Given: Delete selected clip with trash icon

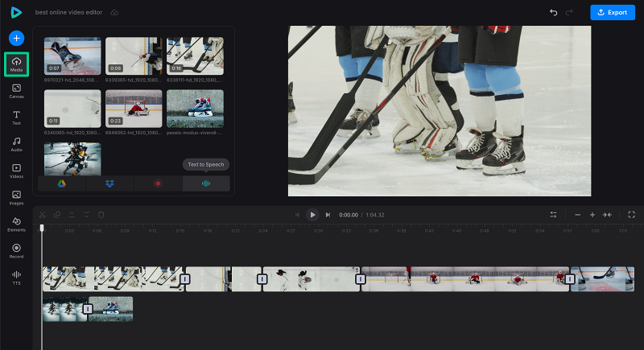Looking at the screenshot, I should [x=101, y=215].
